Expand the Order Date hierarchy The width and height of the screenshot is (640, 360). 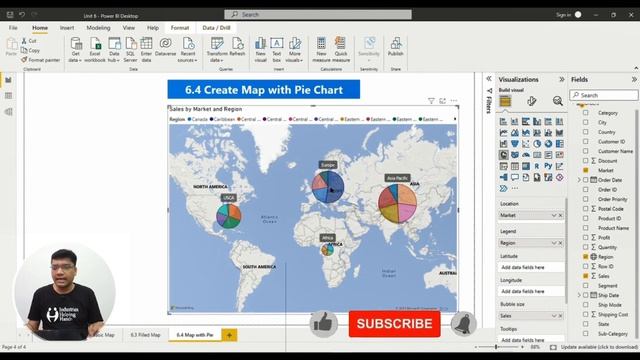click(579, 180)
